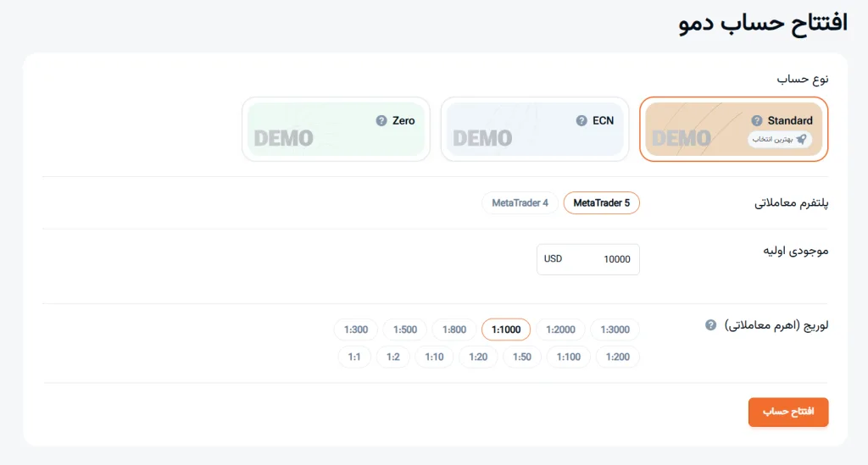Click the help icon beside Zero account
This screenshot has height=465, width=868.
point(381,121)
